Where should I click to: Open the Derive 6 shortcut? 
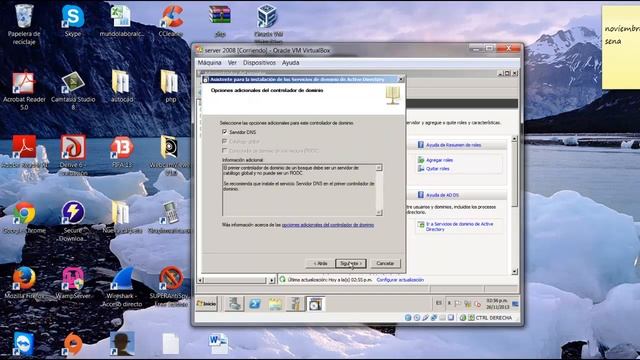coord(73,155)
